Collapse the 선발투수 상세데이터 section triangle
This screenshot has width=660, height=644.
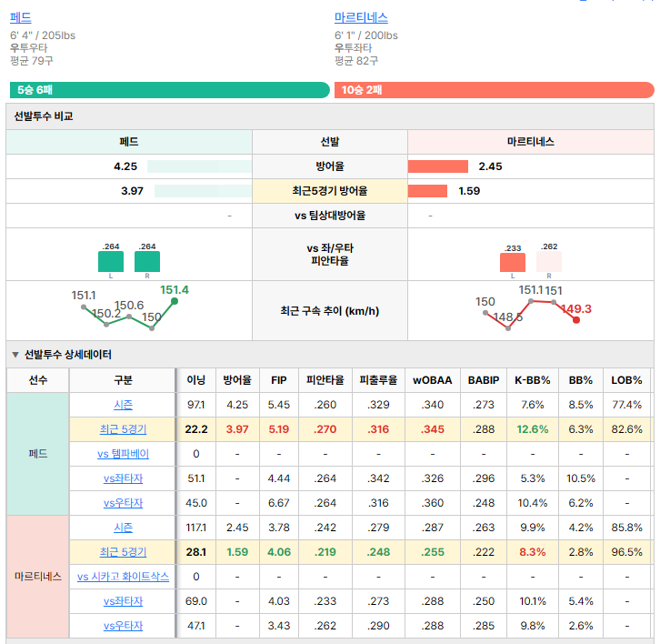[x=15, y=355]
